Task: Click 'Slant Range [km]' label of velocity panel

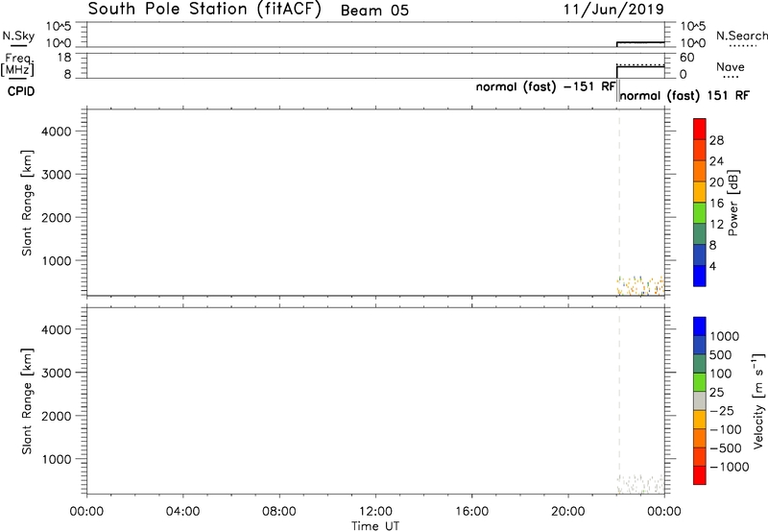Action: point(27,401)
